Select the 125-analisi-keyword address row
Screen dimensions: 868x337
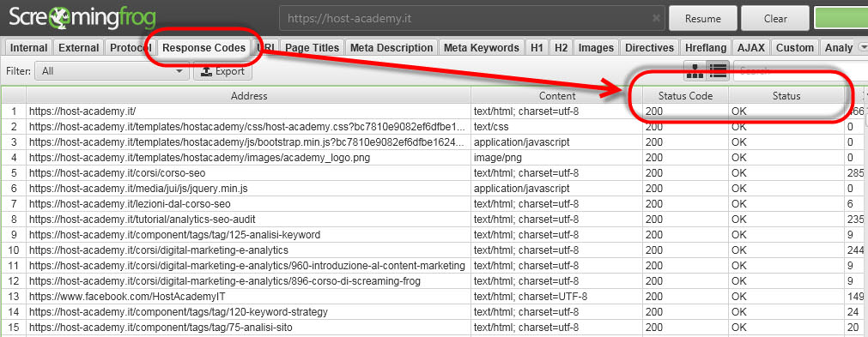249,235
